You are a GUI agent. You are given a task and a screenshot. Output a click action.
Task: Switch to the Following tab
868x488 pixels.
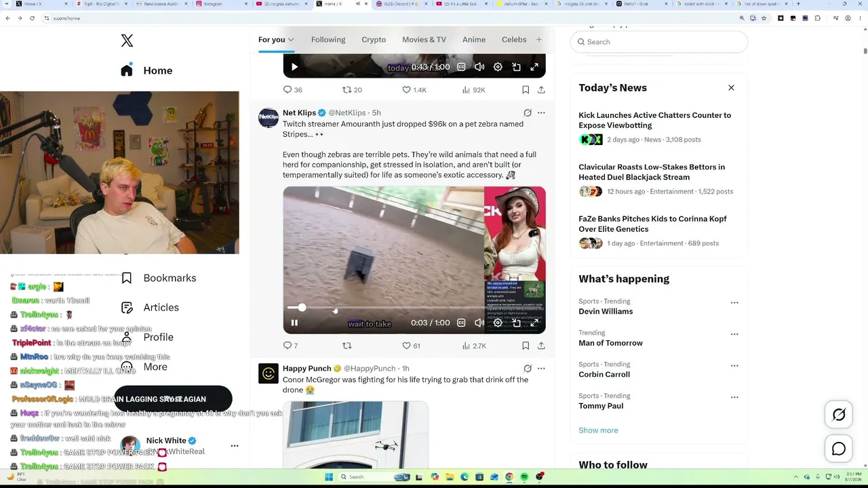point(328,39)
